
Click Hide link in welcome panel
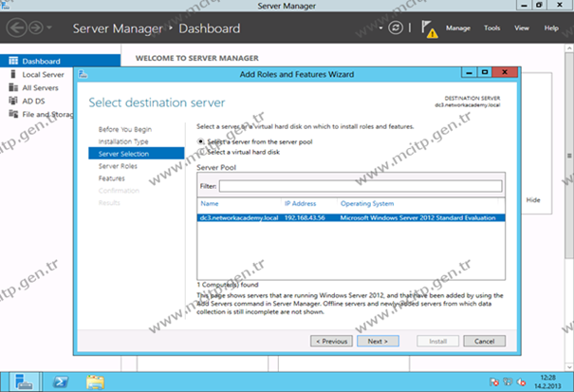pos(533,200)
